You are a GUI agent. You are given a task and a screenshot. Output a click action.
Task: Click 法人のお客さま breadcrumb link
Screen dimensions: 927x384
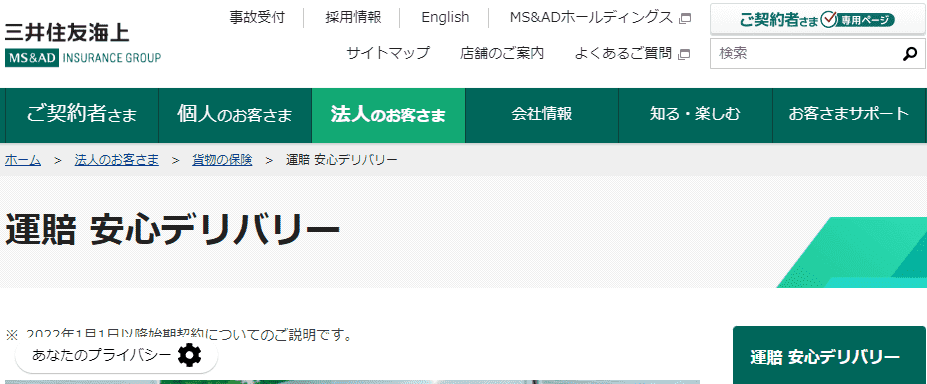coord(116,160)
